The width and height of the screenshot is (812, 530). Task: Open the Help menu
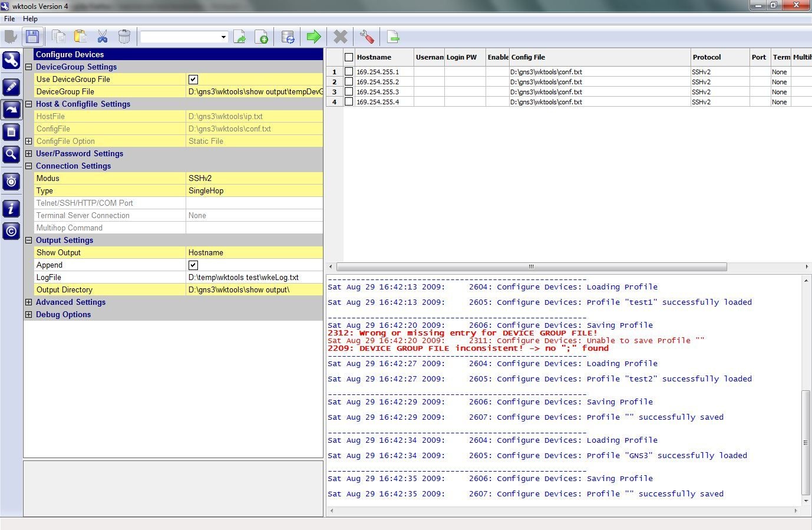[x=30, y=19]
